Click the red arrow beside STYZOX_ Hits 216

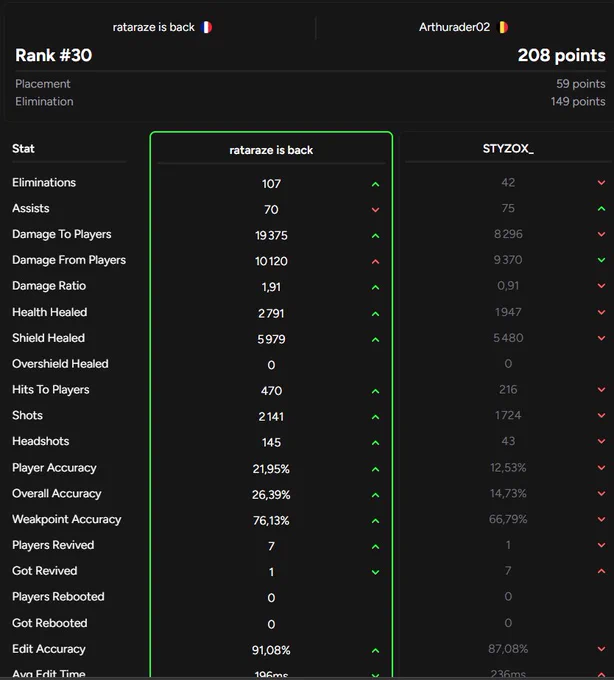[601, 389]
